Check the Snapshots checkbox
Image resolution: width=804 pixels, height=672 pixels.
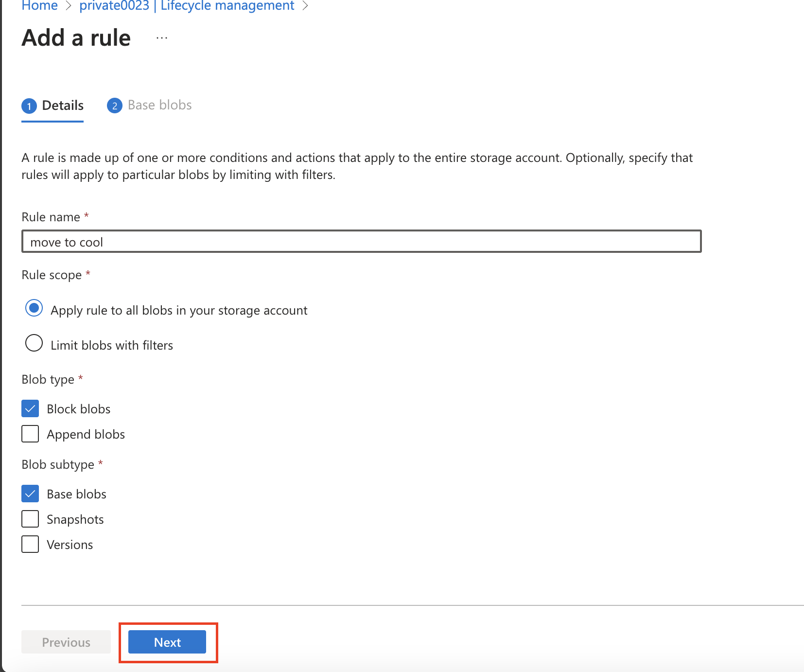click(x=30, y=519)
